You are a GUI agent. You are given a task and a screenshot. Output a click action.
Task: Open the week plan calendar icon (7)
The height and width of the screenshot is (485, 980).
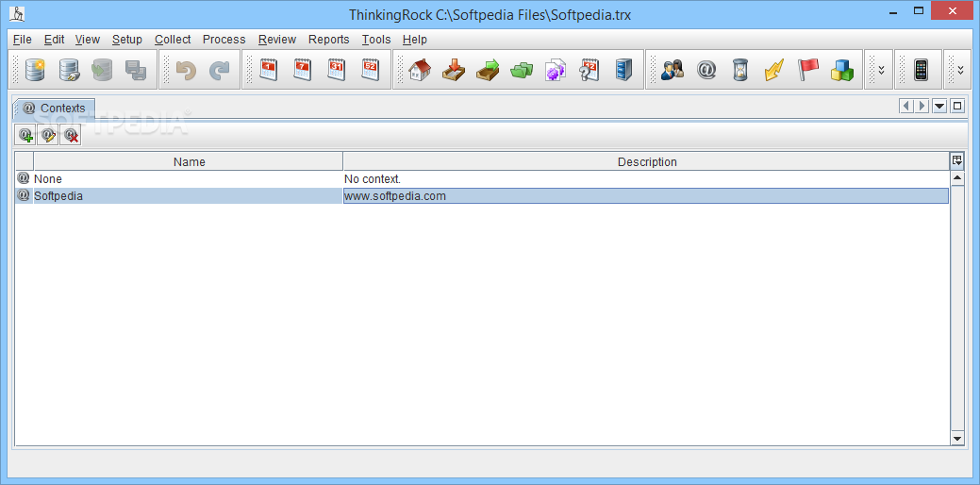(x=303, y=70)
